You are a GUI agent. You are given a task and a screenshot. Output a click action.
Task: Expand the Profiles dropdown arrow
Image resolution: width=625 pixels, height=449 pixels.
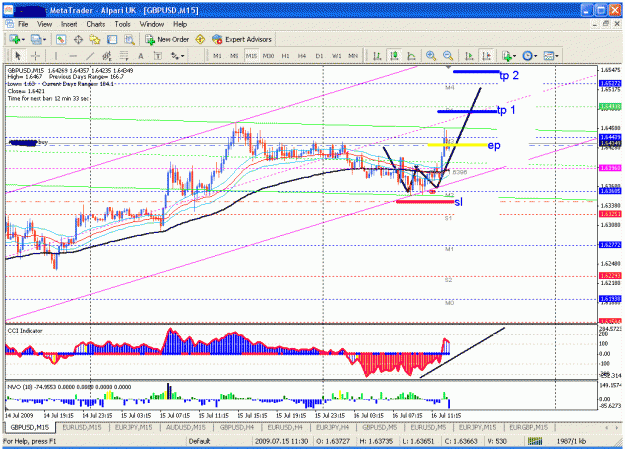click(44, 39)
